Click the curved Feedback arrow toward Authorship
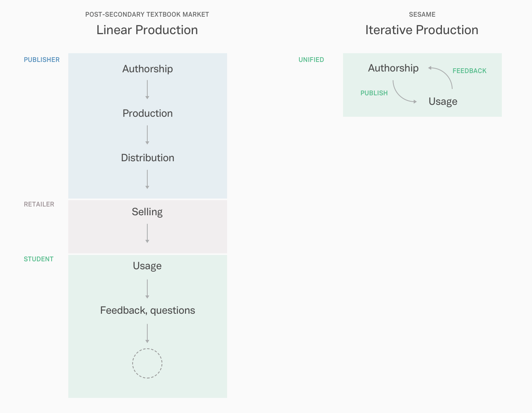The width and height of the screenshot is (532, 413). point(440,77)
